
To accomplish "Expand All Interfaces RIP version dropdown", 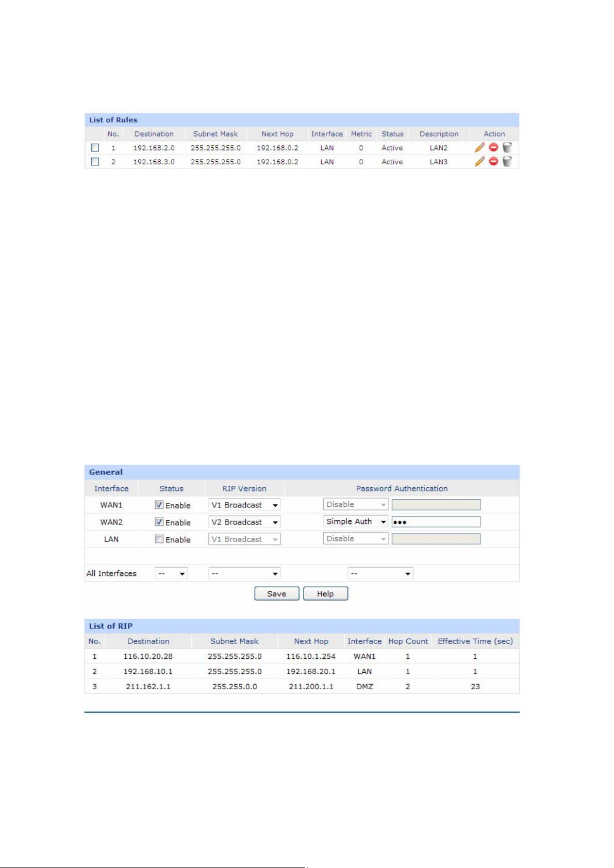I will click(x=244, y=573).
